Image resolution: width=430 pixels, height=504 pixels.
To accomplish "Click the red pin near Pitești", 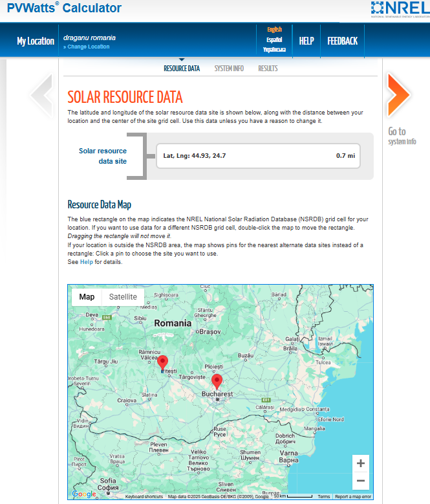I will click(163, 362).
